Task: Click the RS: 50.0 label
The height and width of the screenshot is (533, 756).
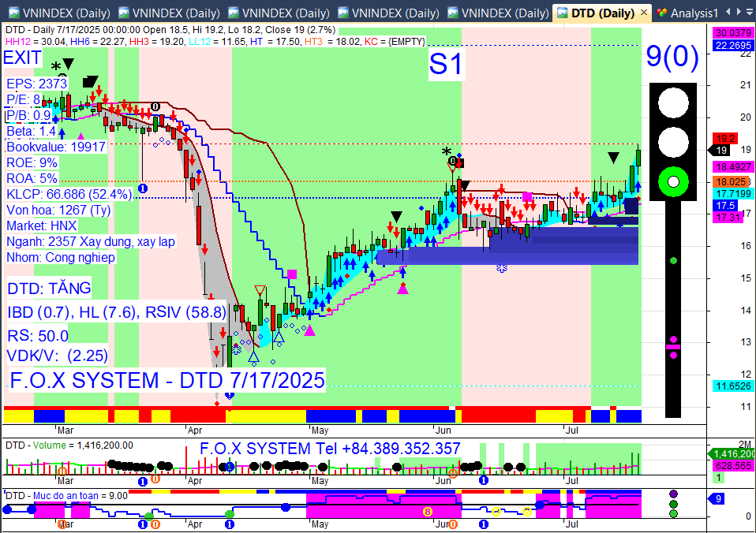Action: tap(38, 335)
